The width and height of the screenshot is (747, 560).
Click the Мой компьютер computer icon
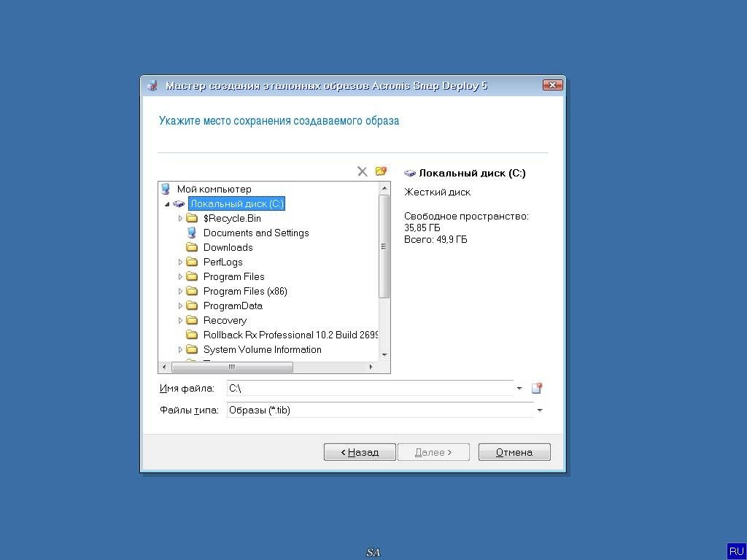(x=166, y=189)
